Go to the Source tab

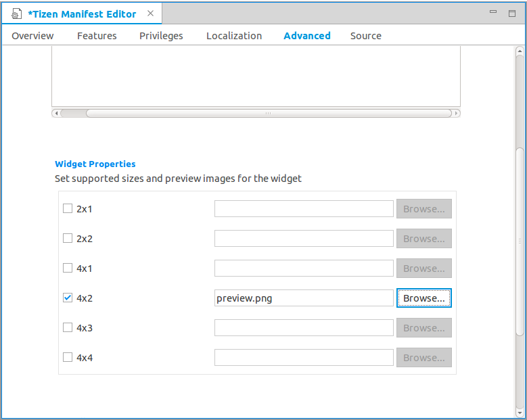coord(365,36)
